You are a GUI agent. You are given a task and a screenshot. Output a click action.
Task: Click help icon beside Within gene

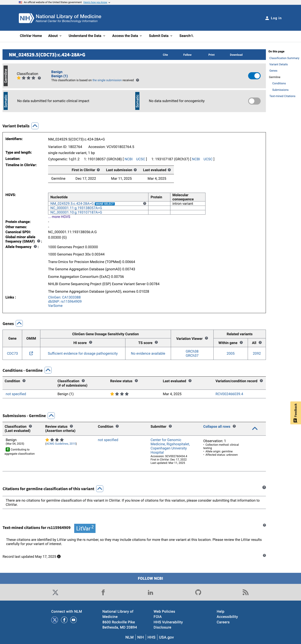[x=241, y=343]
